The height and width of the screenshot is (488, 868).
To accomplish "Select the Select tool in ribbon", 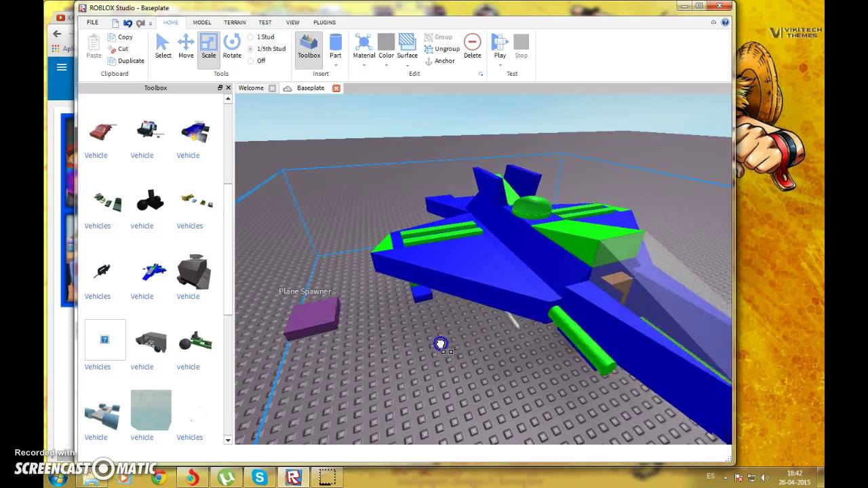I will coord(163,46).
